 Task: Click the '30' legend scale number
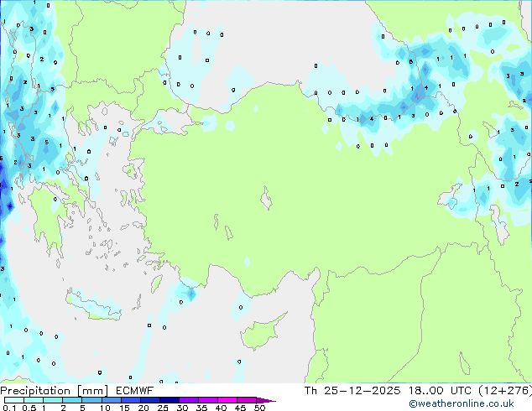coord(182,408)
